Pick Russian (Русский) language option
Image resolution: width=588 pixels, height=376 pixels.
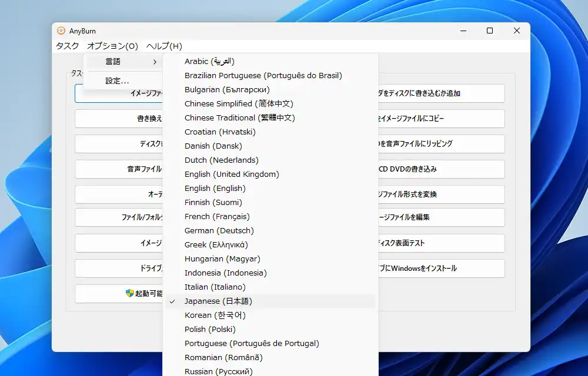tap(218, 371)
